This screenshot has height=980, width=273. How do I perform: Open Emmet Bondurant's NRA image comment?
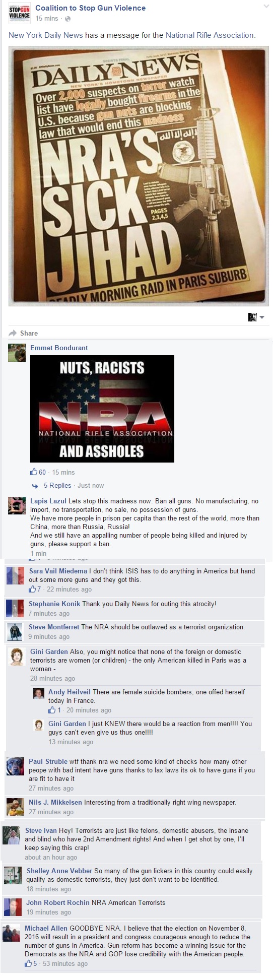(x=102, y=409)
